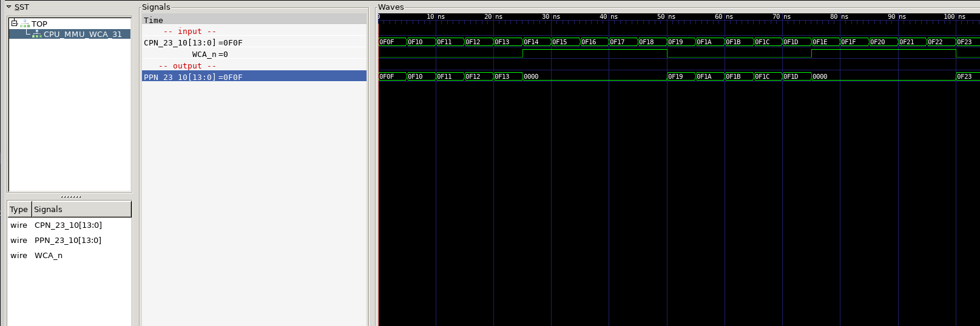The width and height of the screenshot is (980, 326).
Task: Click the CPU_MMU_WCA_31 module icon
Action: pyautogui.click(x=37, y=34)
